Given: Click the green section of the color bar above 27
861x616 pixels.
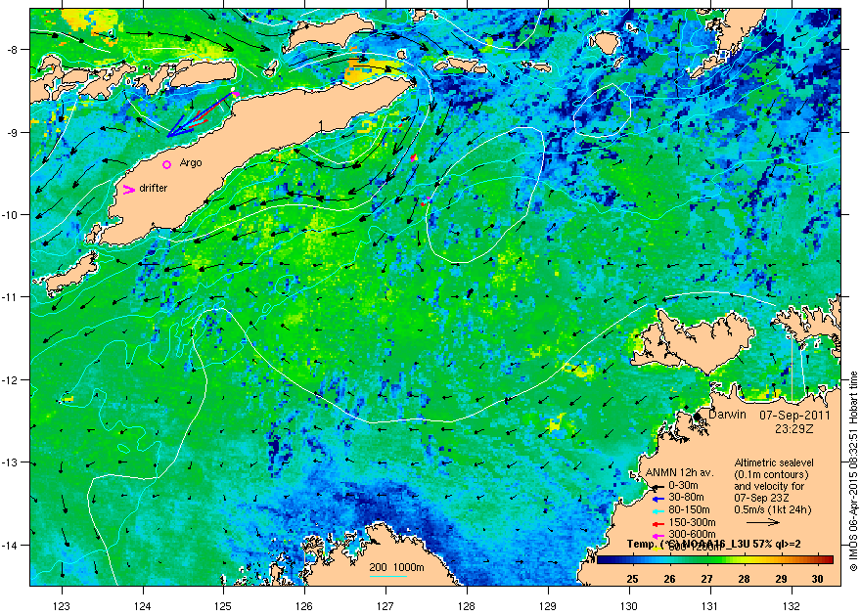Looking at the screenshot, I should (x=707, y=559).
